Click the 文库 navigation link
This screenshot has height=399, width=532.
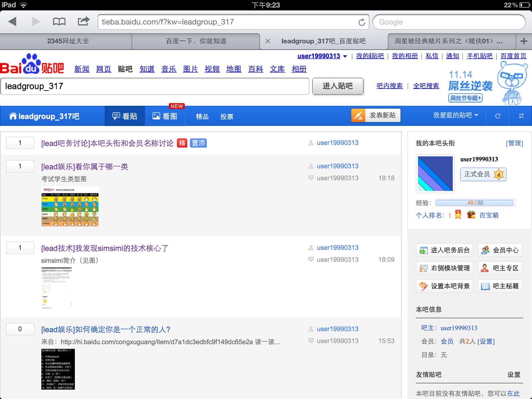tap(277, 69)
